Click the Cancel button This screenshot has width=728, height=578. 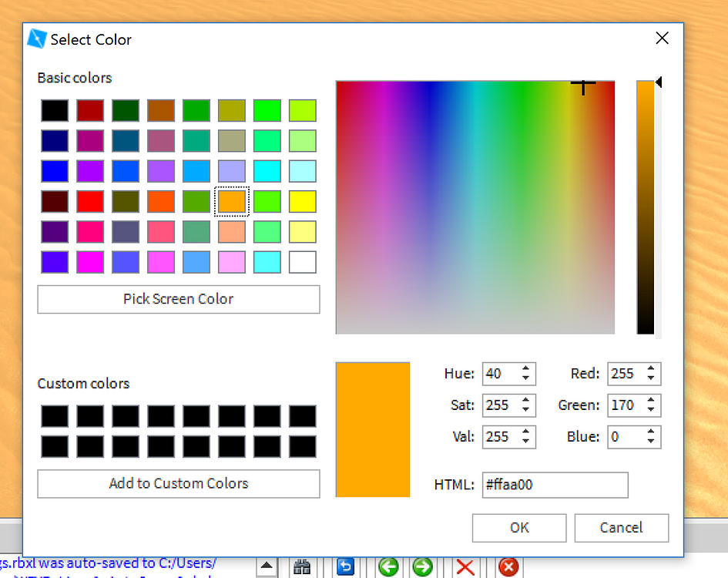coord(621,528)
